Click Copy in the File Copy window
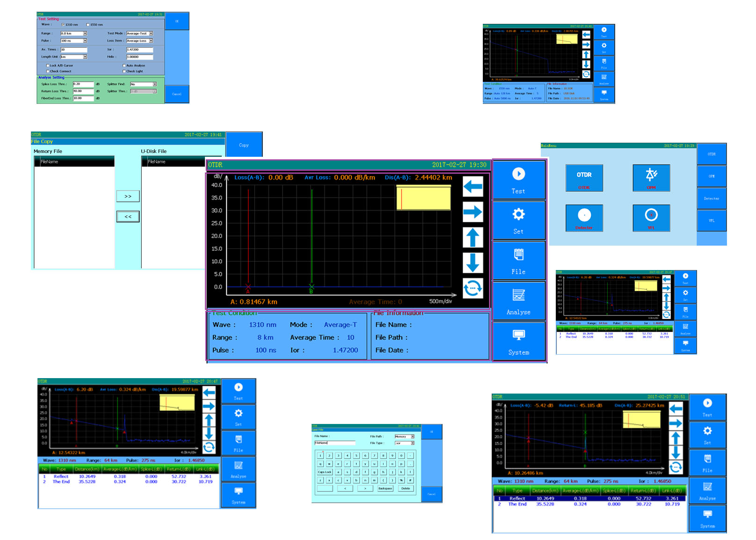Viewport: 756px width, 540px height. pos(244,145)
